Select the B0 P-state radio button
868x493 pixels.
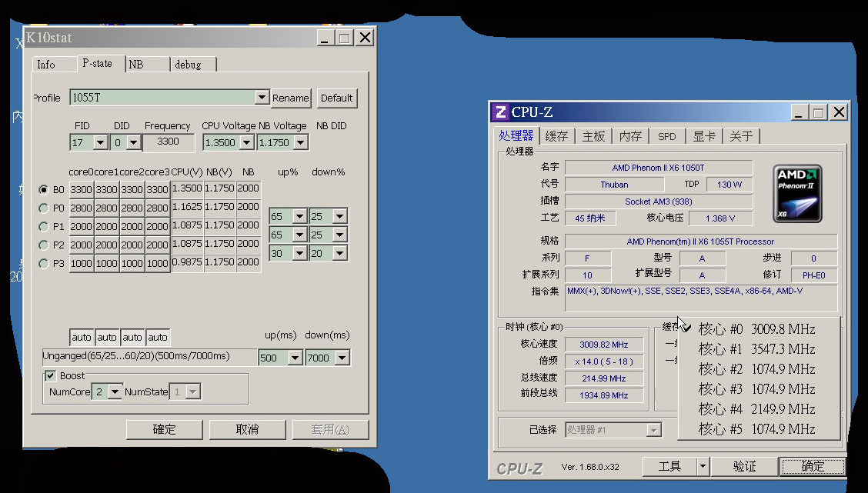pyautogui.click(x=44, y=190)
